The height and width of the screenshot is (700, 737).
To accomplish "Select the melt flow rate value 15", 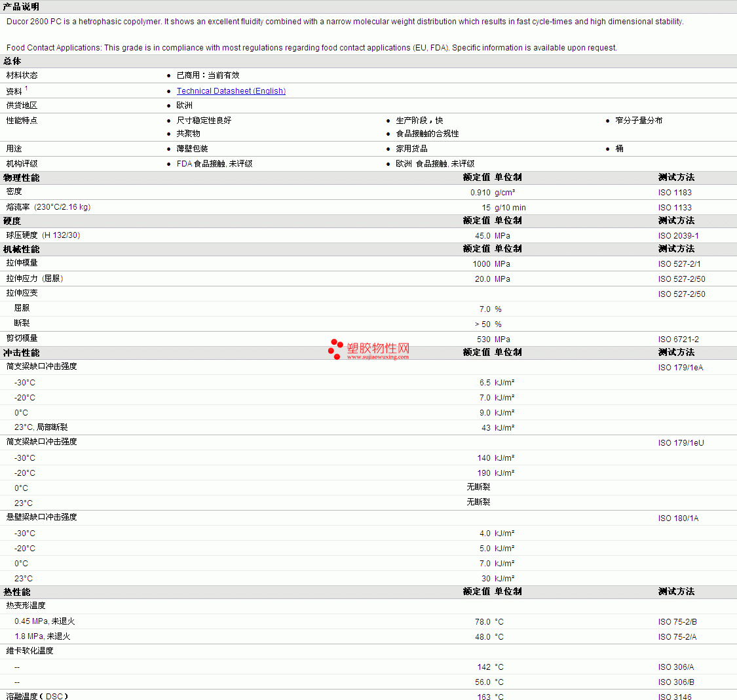I will coord(485,207).
